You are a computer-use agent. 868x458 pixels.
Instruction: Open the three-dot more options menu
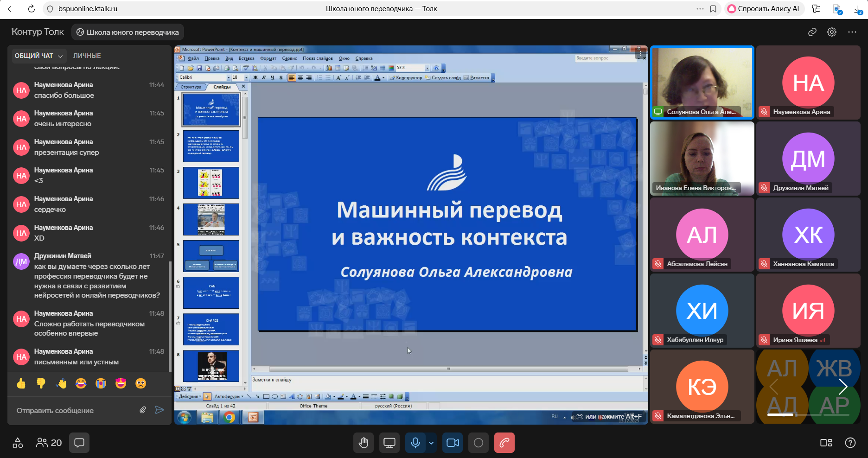(x=852, y=32)
